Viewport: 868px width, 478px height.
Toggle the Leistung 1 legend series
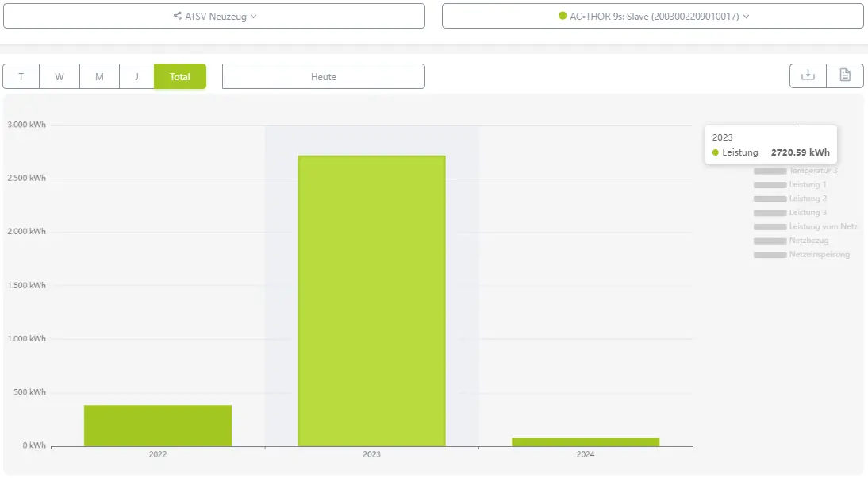790,184
